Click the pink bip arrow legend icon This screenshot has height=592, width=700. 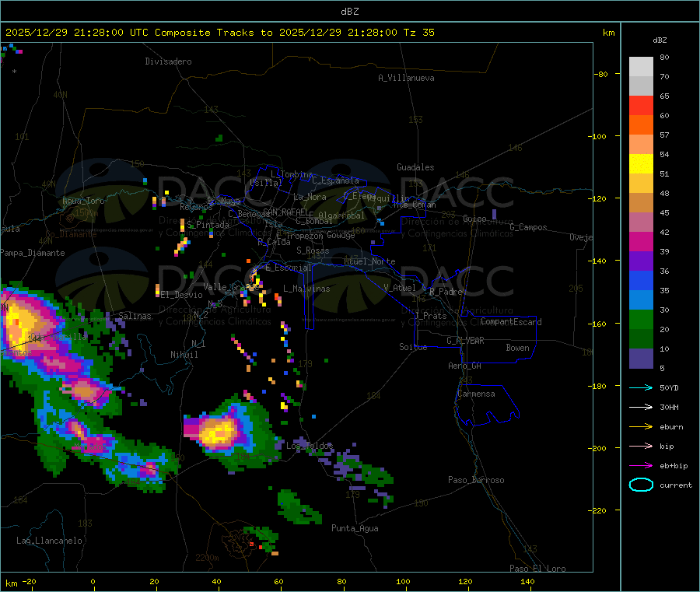click(x=641, y=446)
